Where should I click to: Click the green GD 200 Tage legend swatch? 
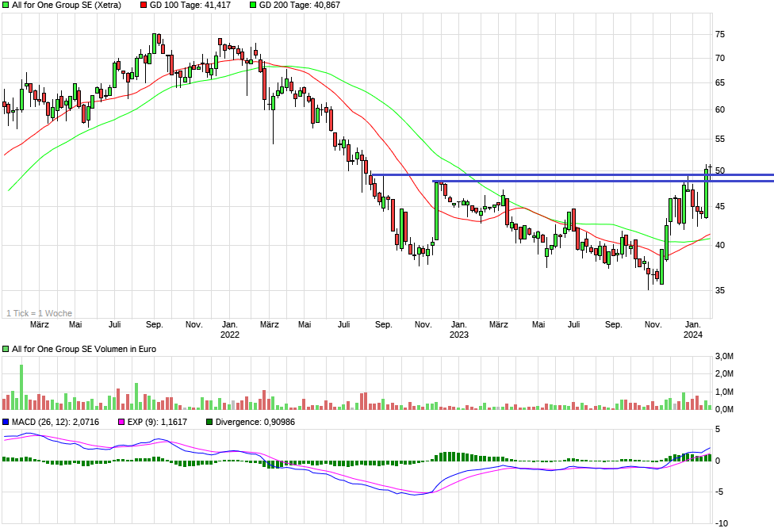tap(253, 5)
